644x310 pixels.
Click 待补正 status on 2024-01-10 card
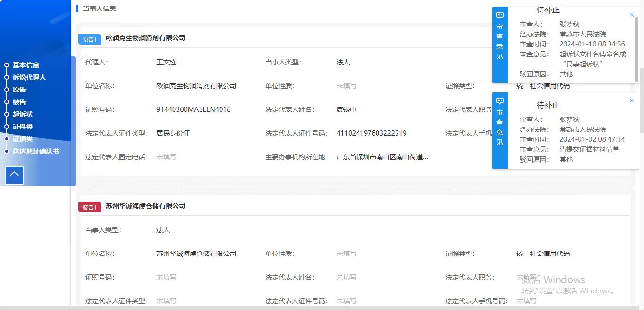point(548,10)
